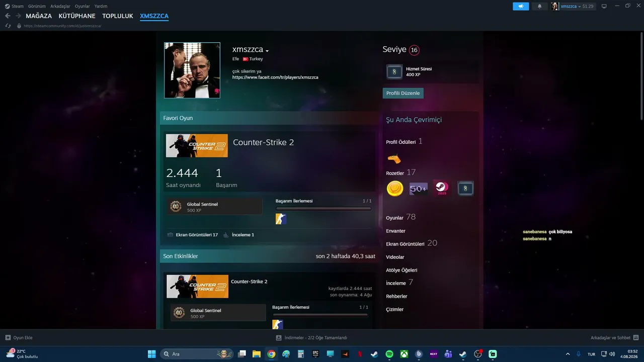644x362 pixels.
Task: Go forward with the right arrow
Action: [x=18, y=16]
